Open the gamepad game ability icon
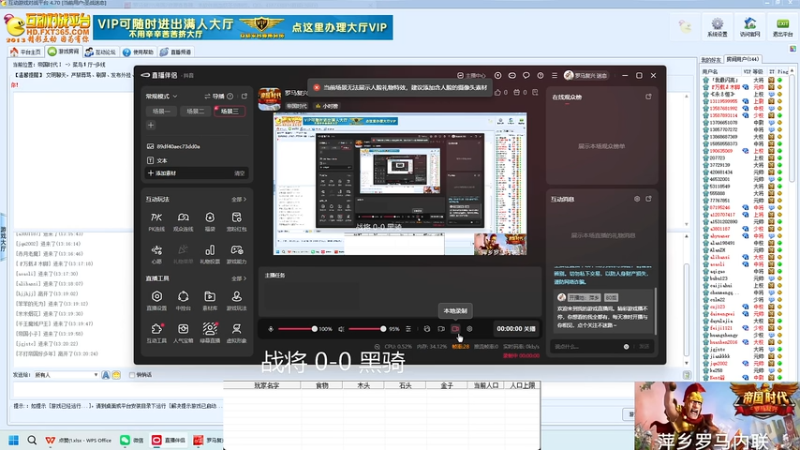This screenshot has width=800, height=450. 236,254
